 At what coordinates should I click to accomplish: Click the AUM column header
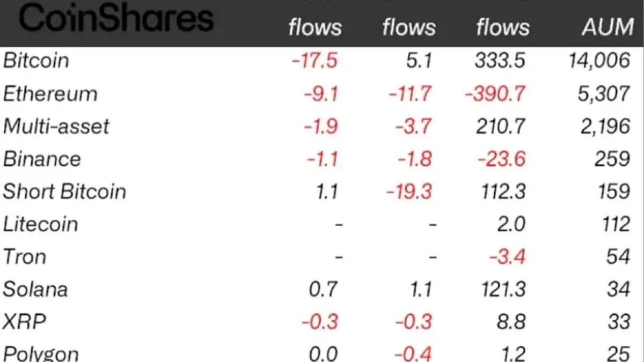point(607,27)
